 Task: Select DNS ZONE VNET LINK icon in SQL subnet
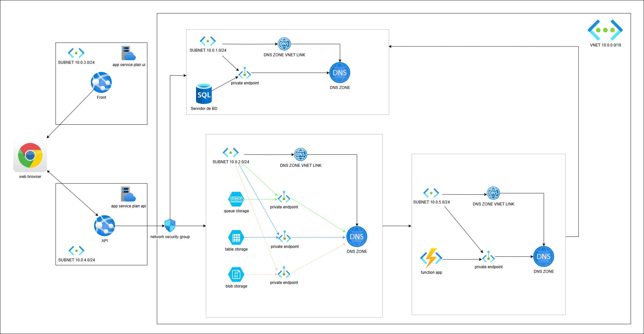tap(284, 44)
